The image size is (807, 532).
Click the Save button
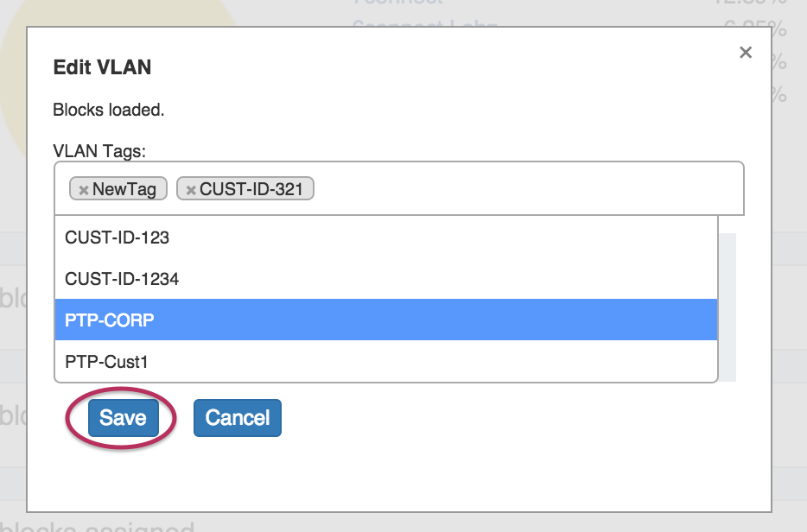[x=123, y=418]
